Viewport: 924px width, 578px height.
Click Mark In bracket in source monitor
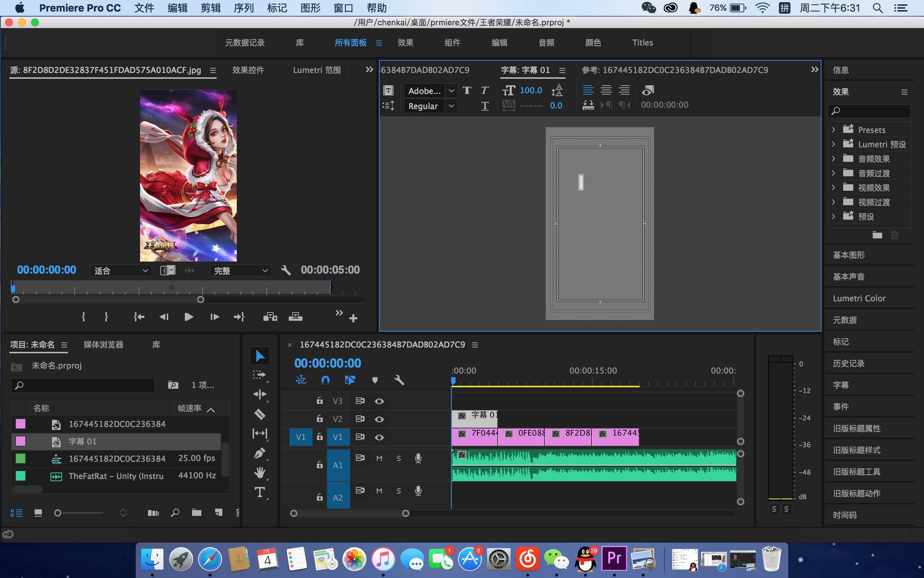83,316
